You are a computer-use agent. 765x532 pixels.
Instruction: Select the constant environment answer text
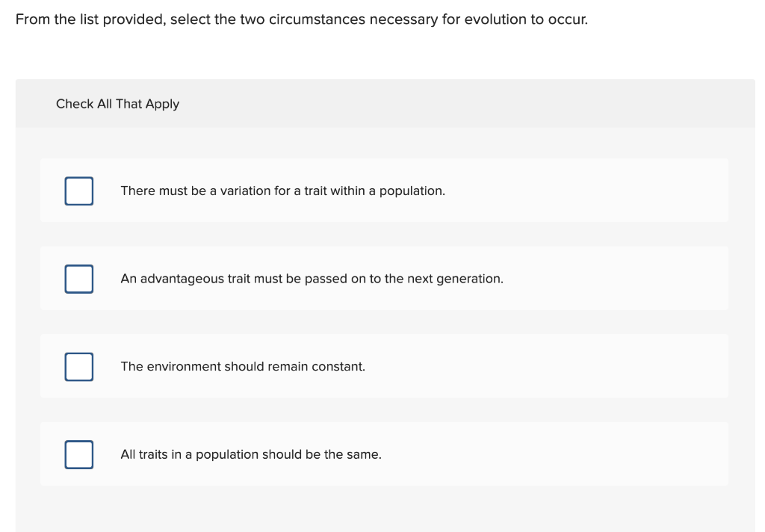tap(242, 366)
